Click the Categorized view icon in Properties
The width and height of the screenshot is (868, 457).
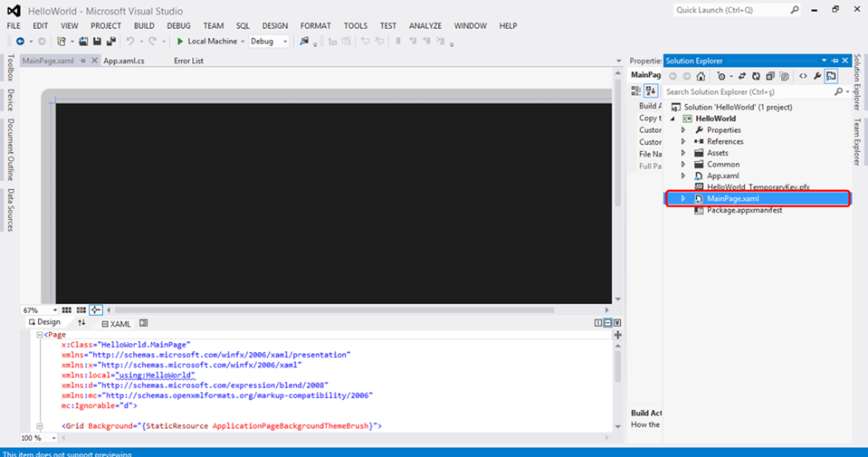click(636, 90)
